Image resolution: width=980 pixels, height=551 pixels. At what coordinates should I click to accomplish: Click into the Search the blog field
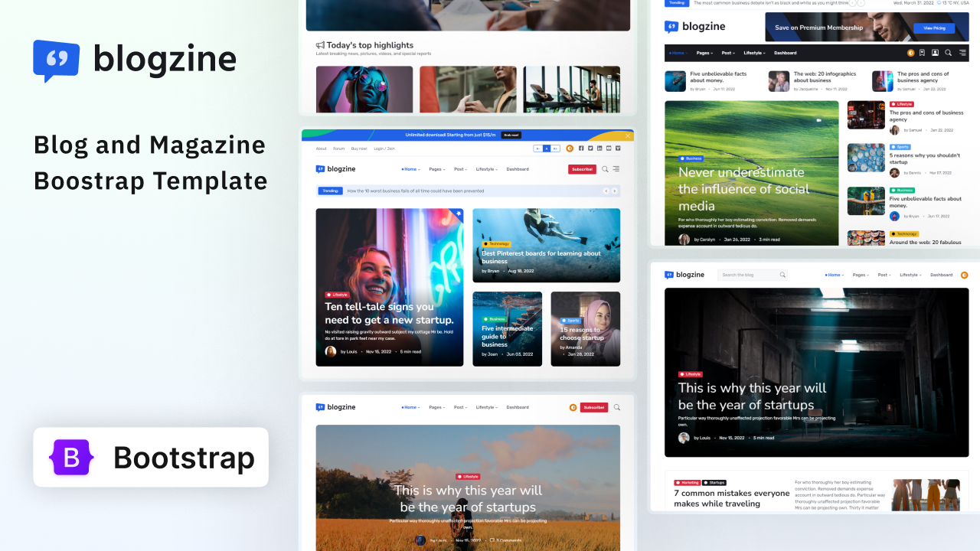pos(753,275)
